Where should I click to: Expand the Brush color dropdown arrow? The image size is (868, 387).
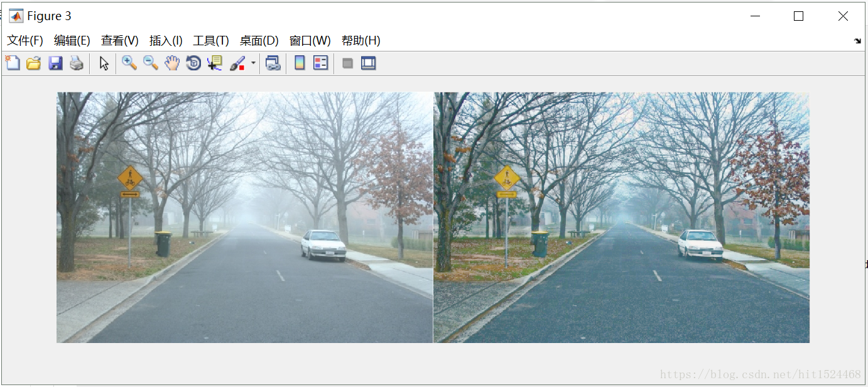(x=253, y=63)
